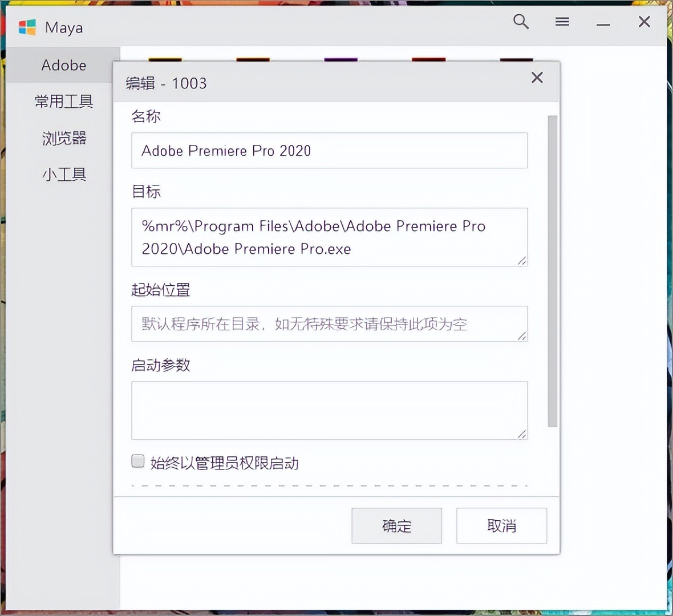Screen dimensions: 673x616
Task: Click the Maya colorful logo icon
Action: pyautogui.click(x=27, y=27)
